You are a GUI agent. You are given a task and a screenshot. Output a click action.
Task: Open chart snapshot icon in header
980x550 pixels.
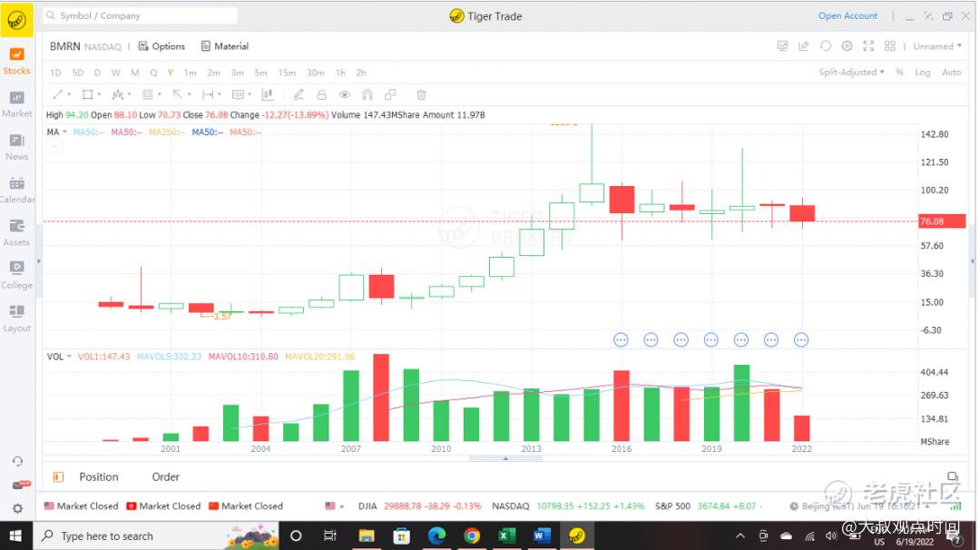(782, 45)
